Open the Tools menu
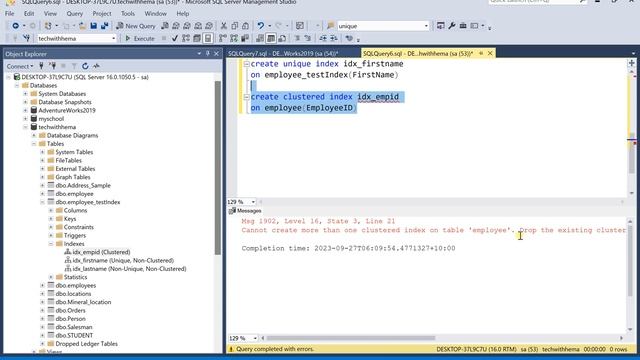640x360 pixels. [x=128, y=13]
